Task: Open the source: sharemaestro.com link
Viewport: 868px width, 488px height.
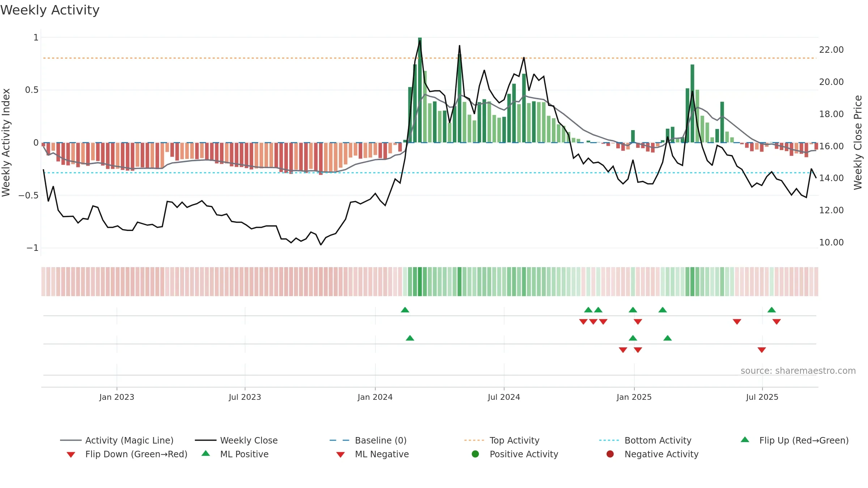Action: point(798,371)
